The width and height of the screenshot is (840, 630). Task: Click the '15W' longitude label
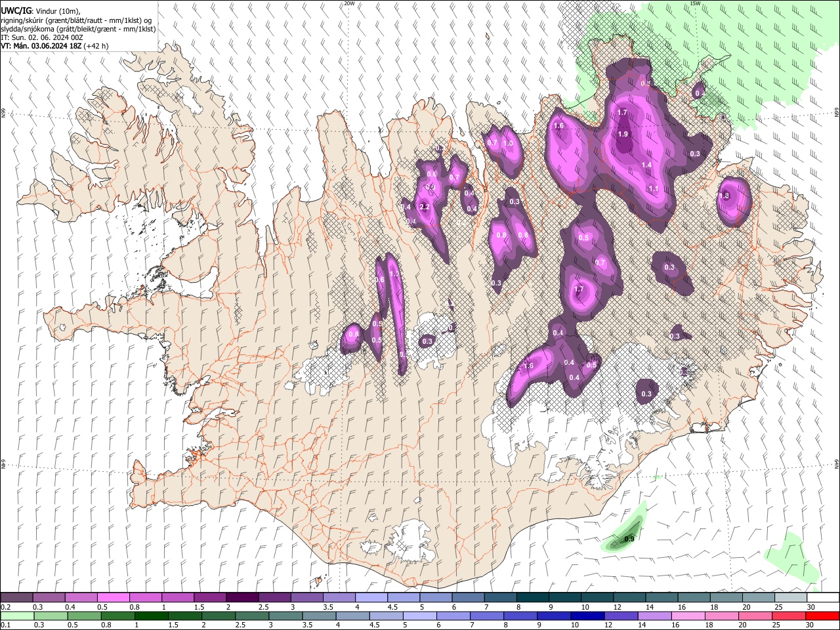pos(695,3)
